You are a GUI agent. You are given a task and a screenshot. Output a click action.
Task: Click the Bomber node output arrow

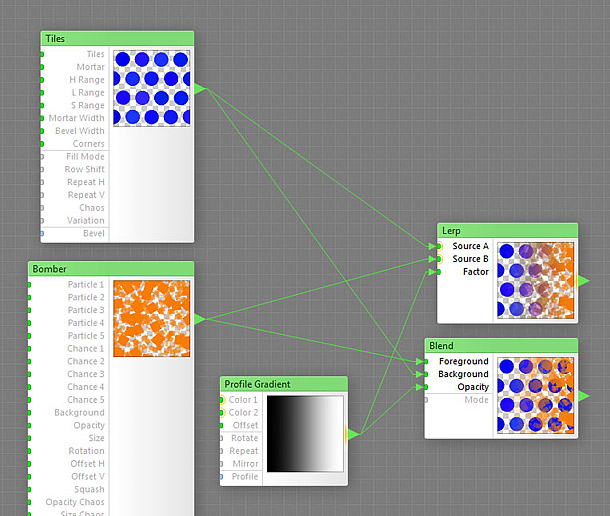tap(199, 319)
